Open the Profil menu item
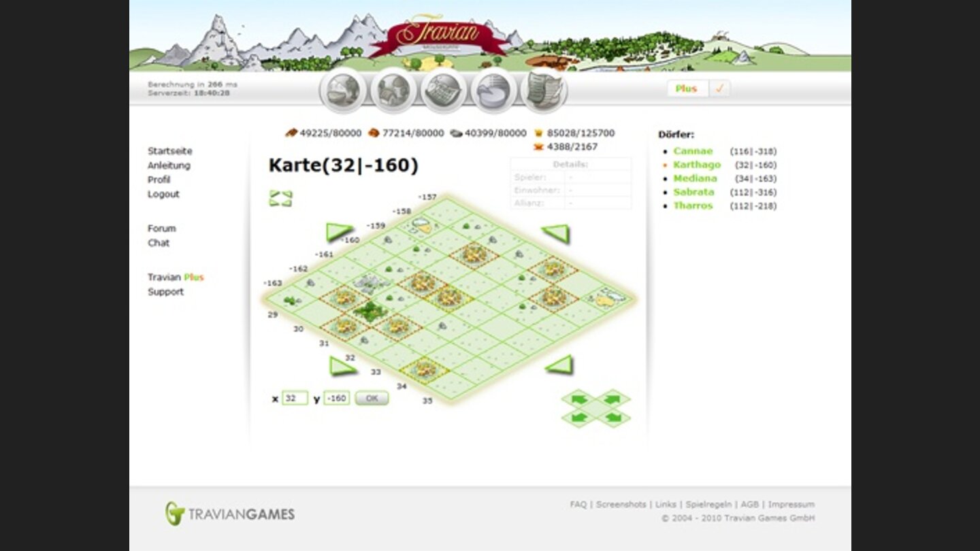980x551 pixels. tap(159, 180)
